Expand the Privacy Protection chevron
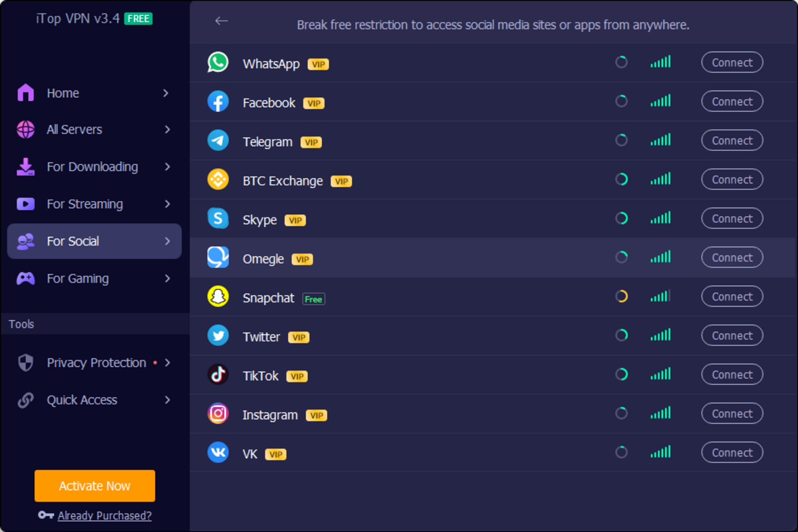The width and height of the screenshot is (798, 532). pos(167,362)
